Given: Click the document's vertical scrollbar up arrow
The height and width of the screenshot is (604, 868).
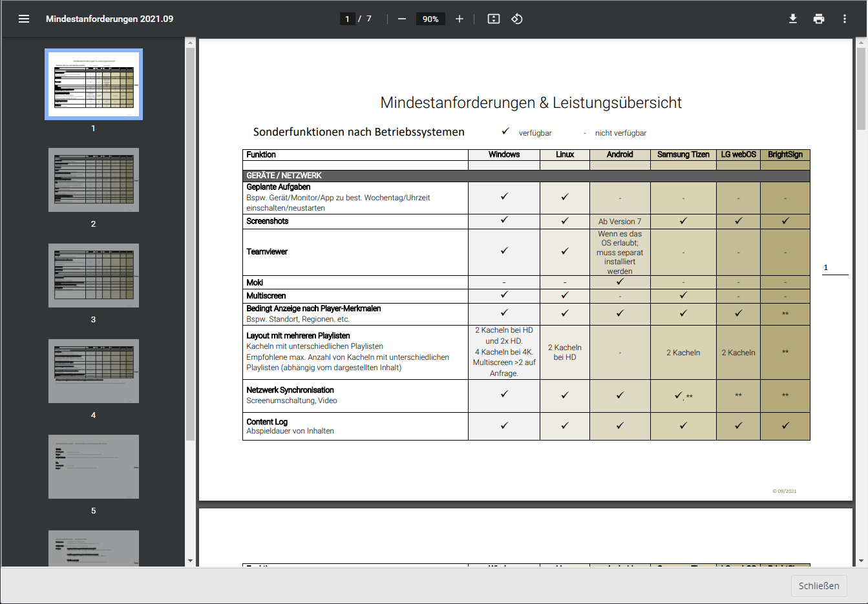Looking at the screenshot, I should point(861,43).
